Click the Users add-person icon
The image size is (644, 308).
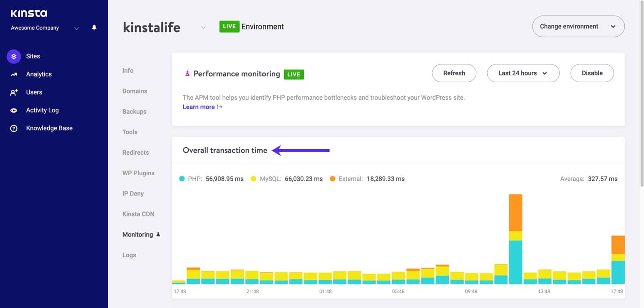point(14,92)
